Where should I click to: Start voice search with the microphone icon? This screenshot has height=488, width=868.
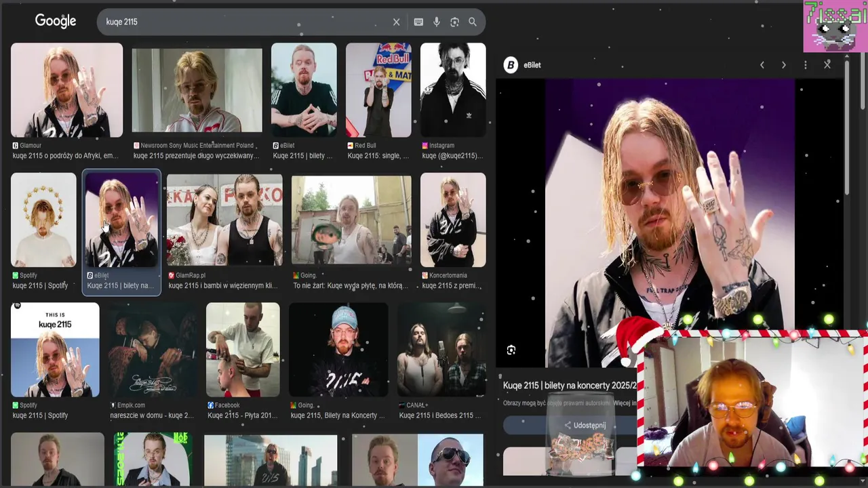437,22
